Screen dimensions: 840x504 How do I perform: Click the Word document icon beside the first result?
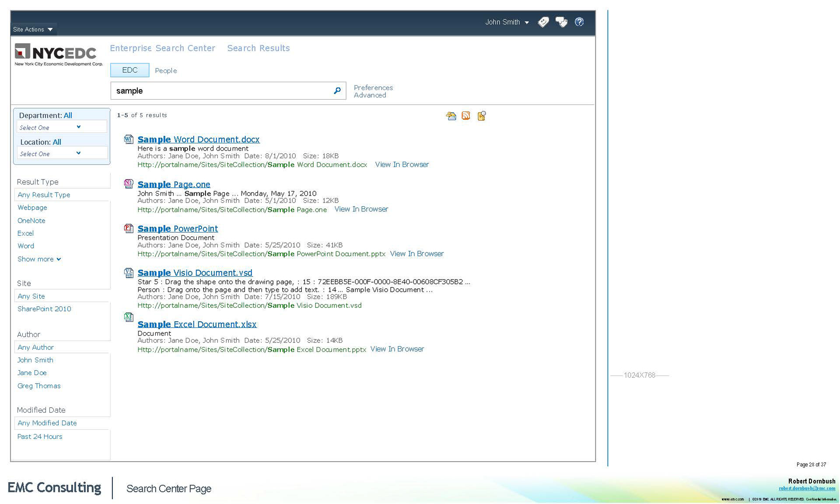[128, 139]
